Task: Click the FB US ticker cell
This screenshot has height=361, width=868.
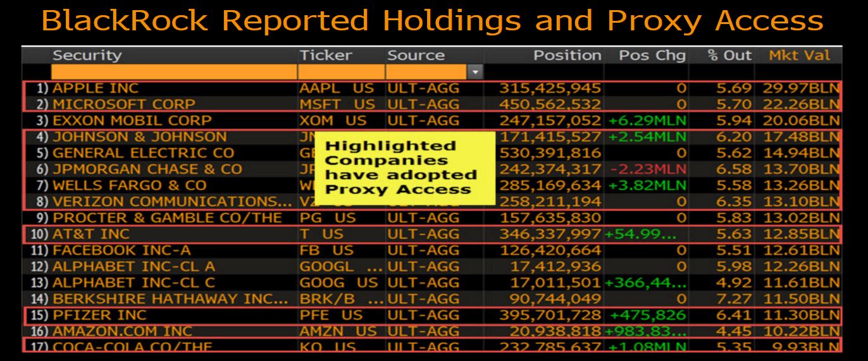Action: (326, 250)
